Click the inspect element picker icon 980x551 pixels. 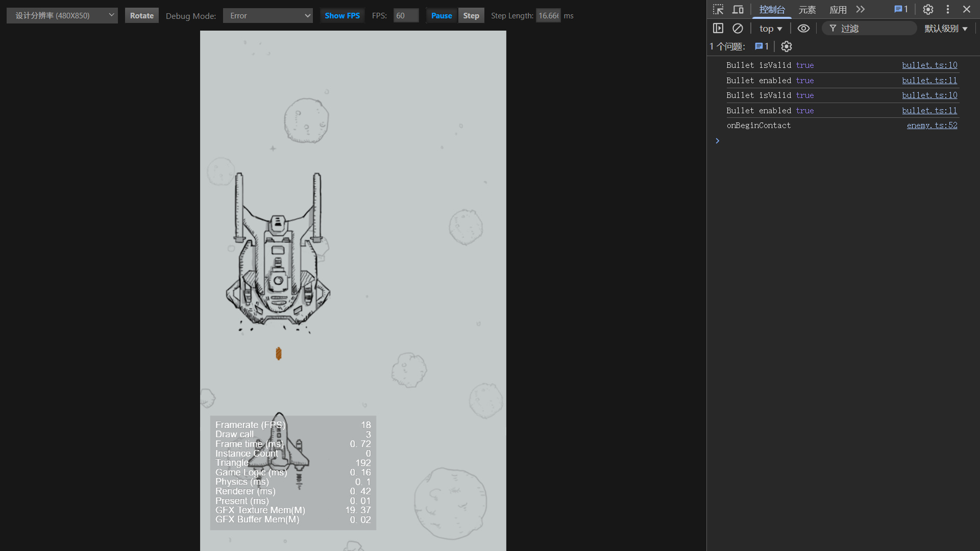click(718, 9)
